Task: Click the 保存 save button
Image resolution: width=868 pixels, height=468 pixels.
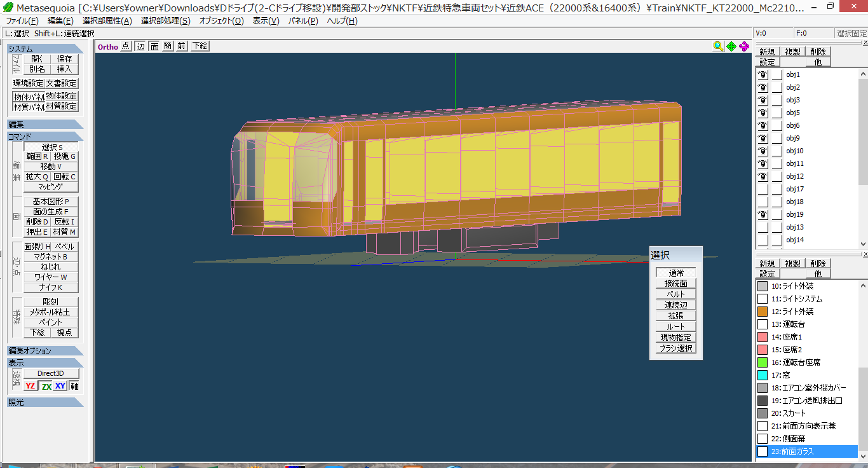Action: pos(64,59)
